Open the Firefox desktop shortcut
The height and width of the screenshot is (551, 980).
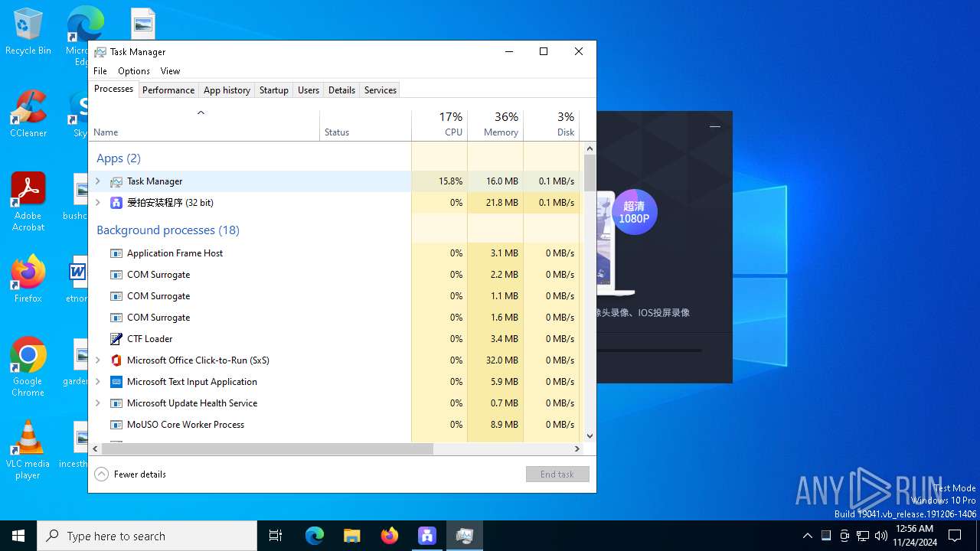click(x=28, y=279)
